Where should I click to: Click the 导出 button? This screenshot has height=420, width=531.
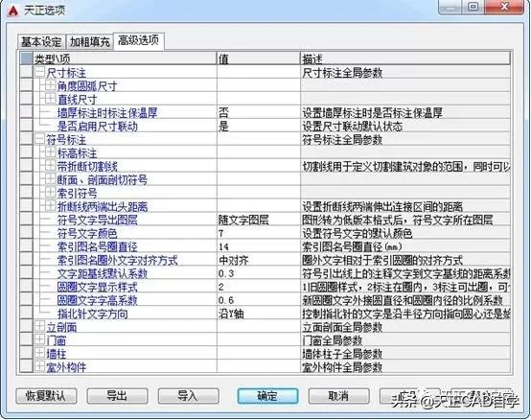pos(117,396)
